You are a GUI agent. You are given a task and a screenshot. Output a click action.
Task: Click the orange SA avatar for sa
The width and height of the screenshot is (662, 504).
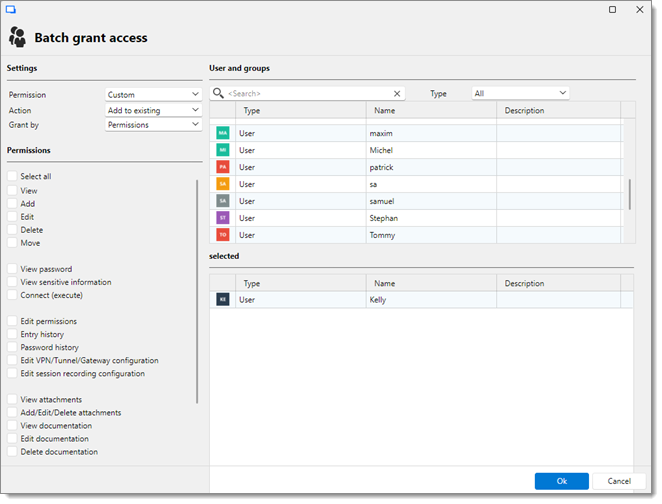click(x=222, y=184)
